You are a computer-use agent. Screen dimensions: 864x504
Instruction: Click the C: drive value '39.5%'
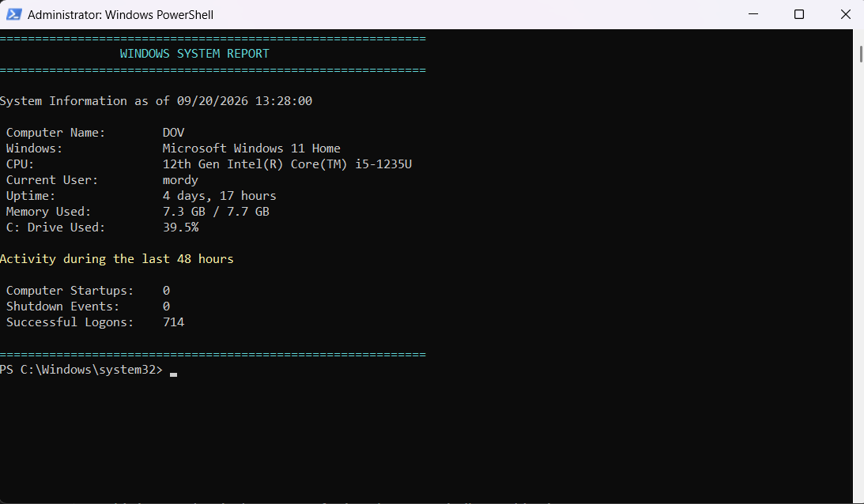181,228
